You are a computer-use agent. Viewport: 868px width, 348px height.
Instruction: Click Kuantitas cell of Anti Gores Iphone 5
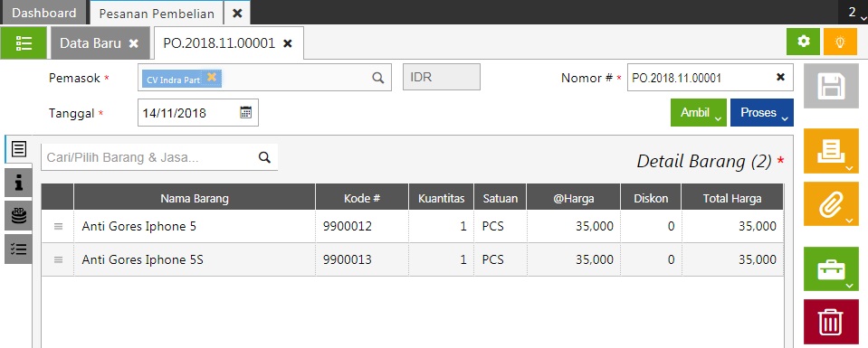(x=441, y=226)
